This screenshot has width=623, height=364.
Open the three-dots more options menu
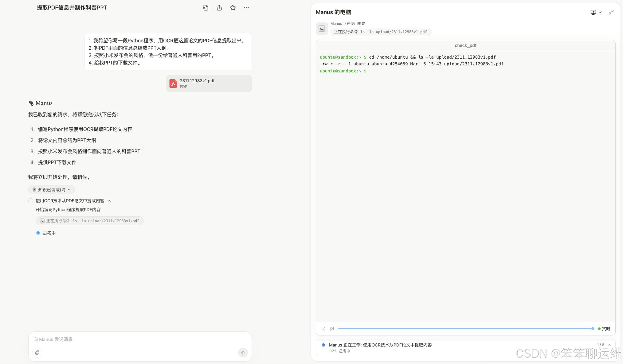246,8
